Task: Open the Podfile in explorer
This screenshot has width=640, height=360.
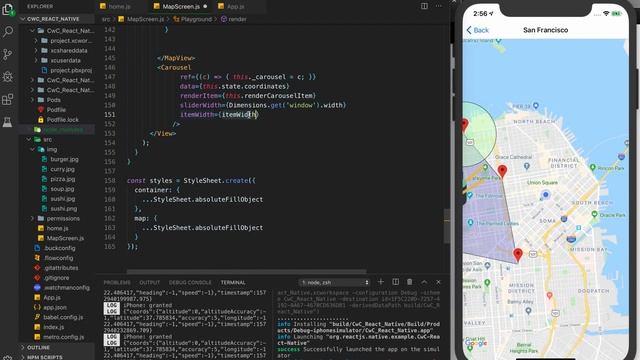Action: click(x=56, y=109)
